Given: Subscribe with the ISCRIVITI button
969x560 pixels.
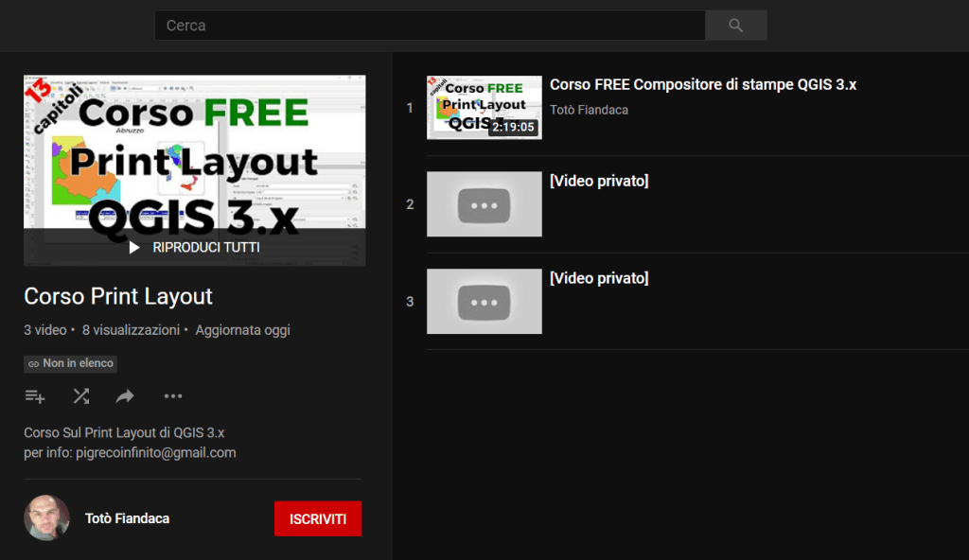Looking at the screenshot, I should [318, 518].
